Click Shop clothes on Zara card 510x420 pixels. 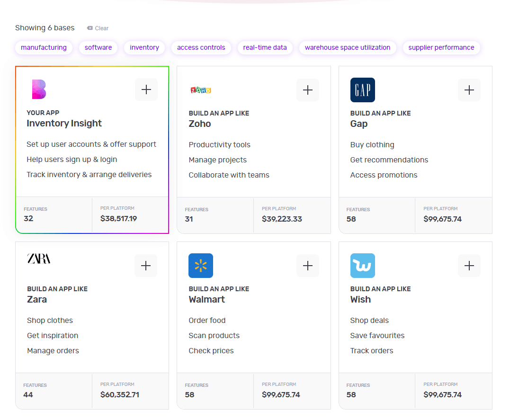(x=50, y=321)
